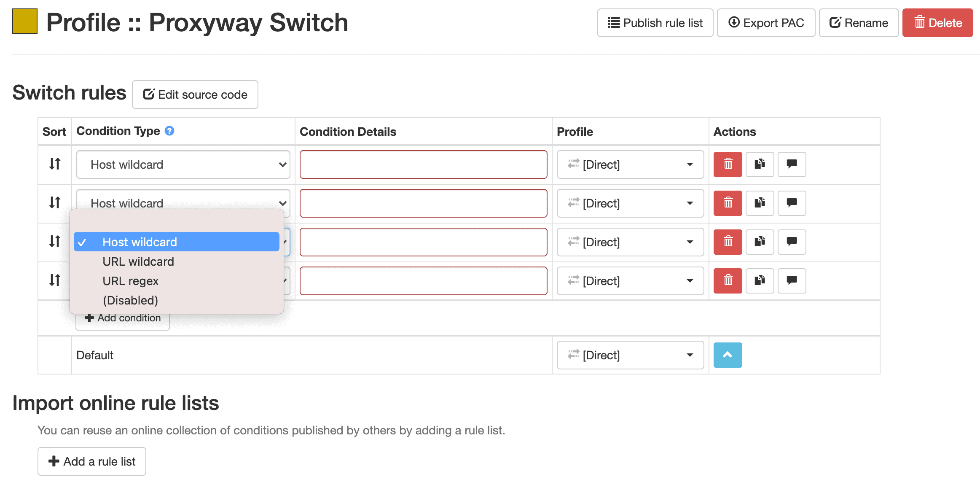
Task: Add a note to first rule with comment icon
Action: click(x=792, y=164)
